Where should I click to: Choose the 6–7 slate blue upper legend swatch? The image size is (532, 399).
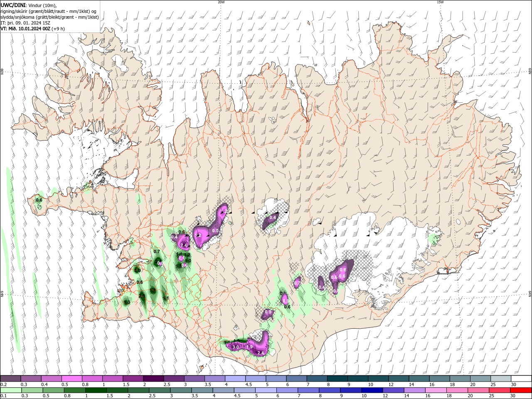coord(297,379)
